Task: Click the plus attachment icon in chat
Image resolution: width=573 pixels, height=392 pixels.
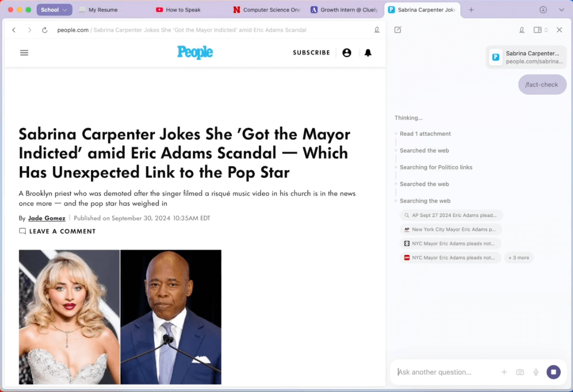Action: pos(504,372)
